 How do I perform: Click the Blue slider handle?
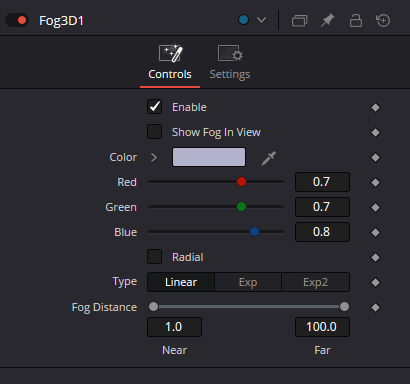(x=254, y=232)
